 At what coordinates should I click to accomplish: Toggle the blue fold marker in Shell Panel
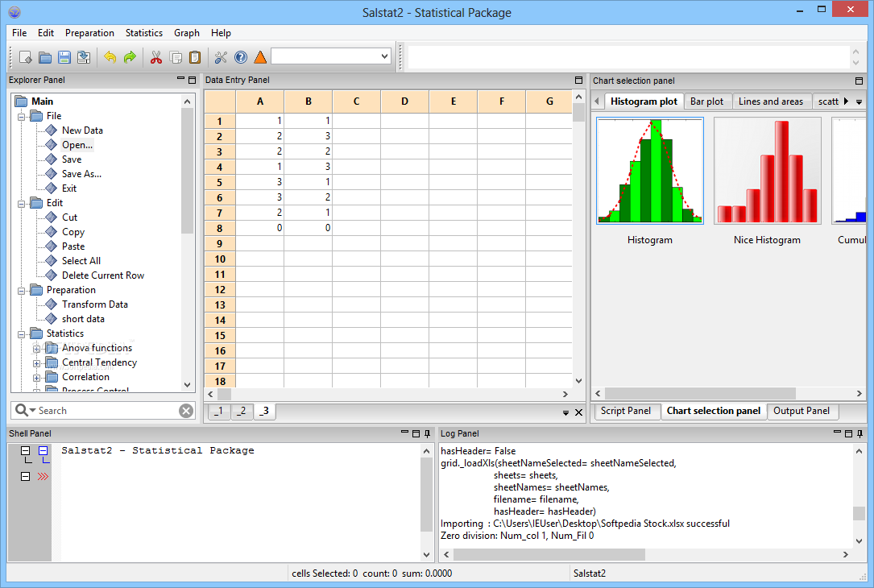click(43, 450)
